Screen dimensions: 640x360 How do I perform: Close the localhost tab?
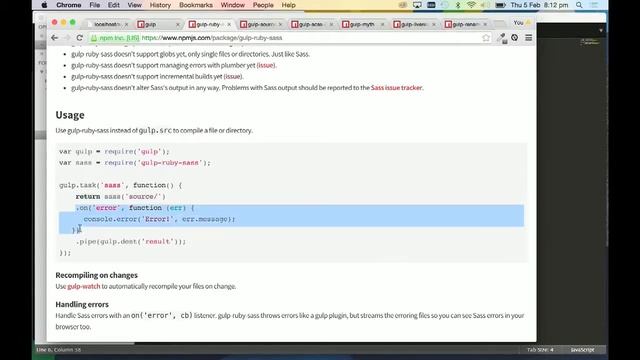tap(126, 24)
